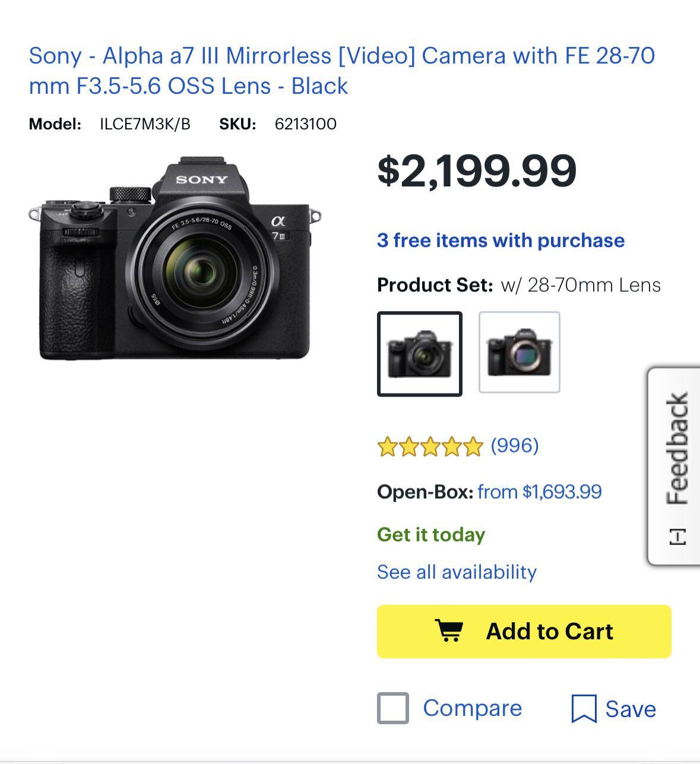Expand the See all availability section
The width and height of the screenshot is (700, 764).
(457, 572)
